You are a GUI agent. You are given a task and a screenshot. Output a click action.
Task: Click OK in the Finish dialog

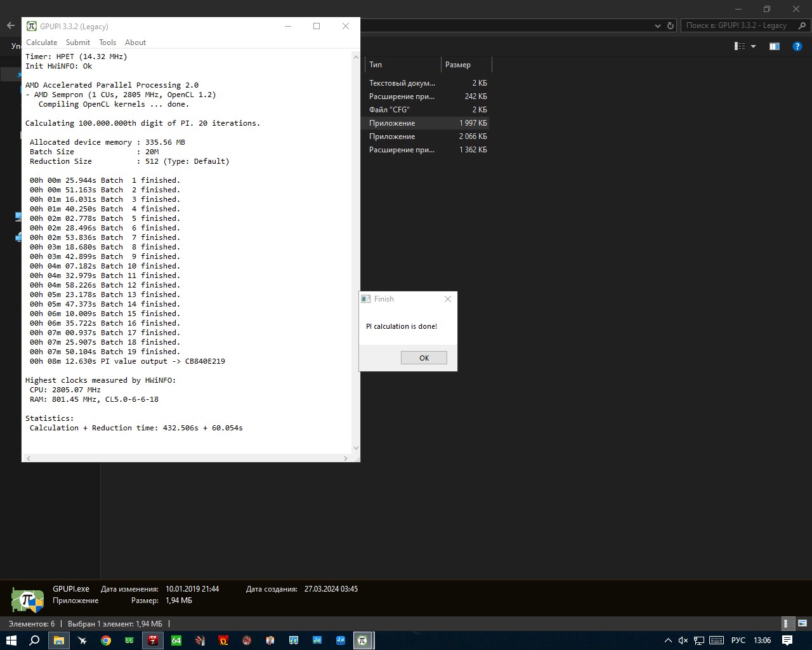coord(424,358)
